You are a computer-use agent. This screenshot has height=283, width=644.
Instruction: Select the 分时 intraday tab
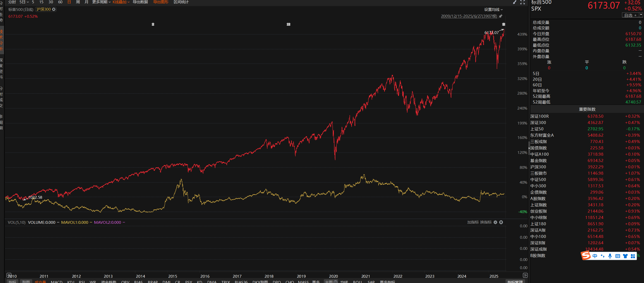[12, 2]
